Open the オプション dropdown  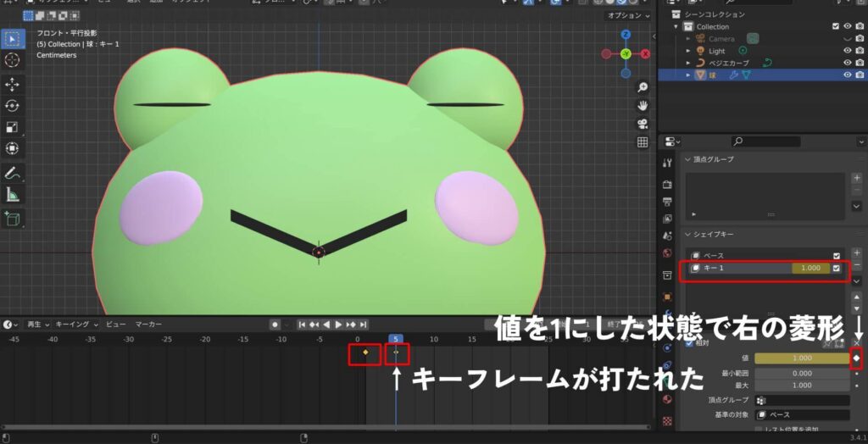[x=626, y=16]
